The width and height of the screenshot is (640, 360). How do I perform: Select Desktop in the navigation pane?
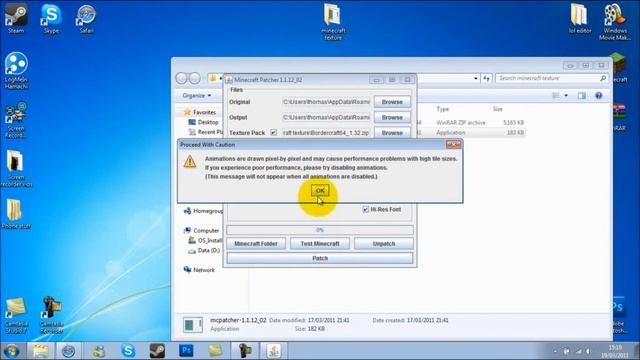click(x=203, y=122)
